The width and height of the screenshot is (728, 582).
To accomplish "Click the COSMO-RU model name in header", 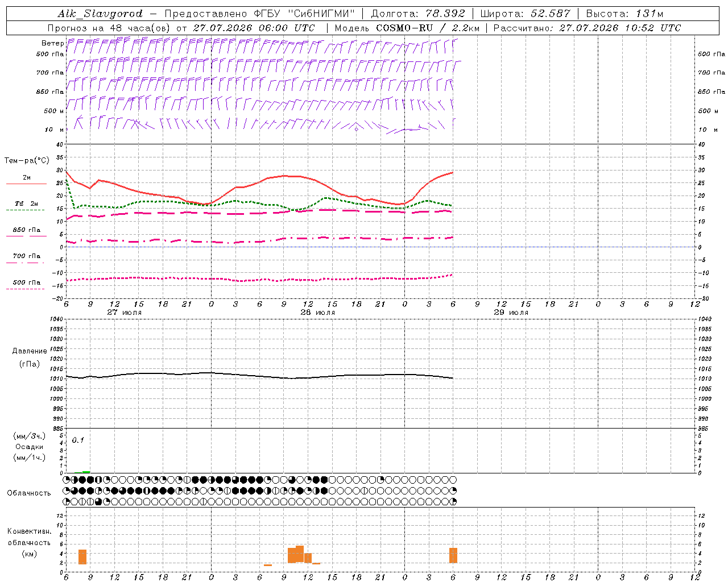I will pyautogui.click(x=404, y=28).
